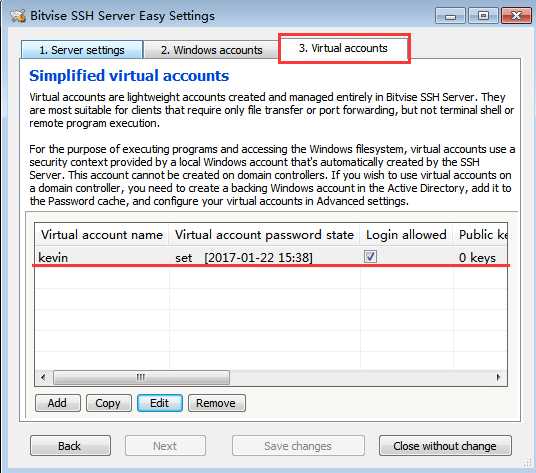This screenshot has height=473, width=536.
Task: Go Back to the previous page
Action: click(x=70, y=446)
